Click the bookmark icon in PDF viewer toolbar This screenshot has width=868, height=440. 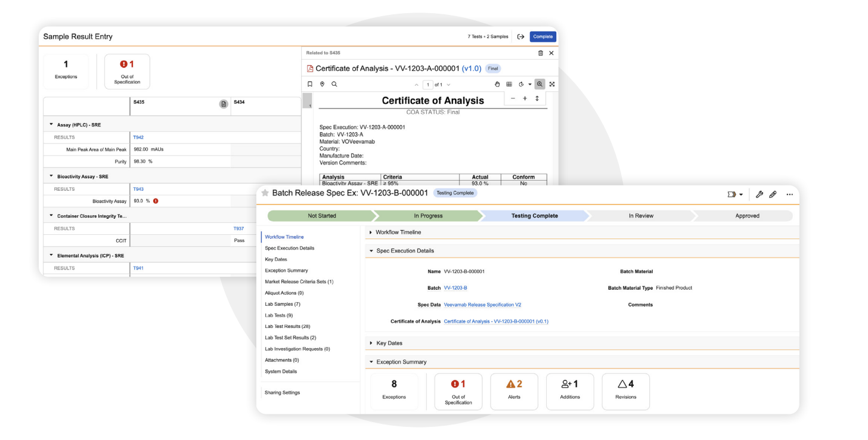(310, 85)
